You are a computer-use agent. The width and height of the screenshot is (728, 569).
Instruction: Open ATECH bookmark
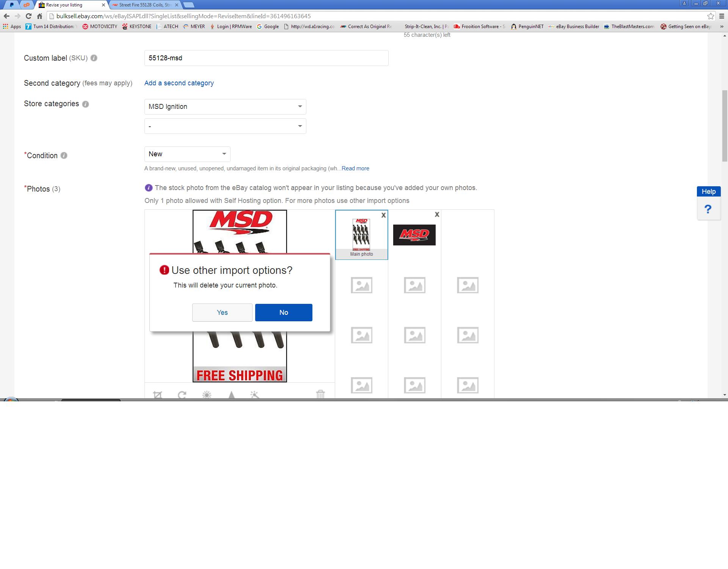tap(167, 27)
